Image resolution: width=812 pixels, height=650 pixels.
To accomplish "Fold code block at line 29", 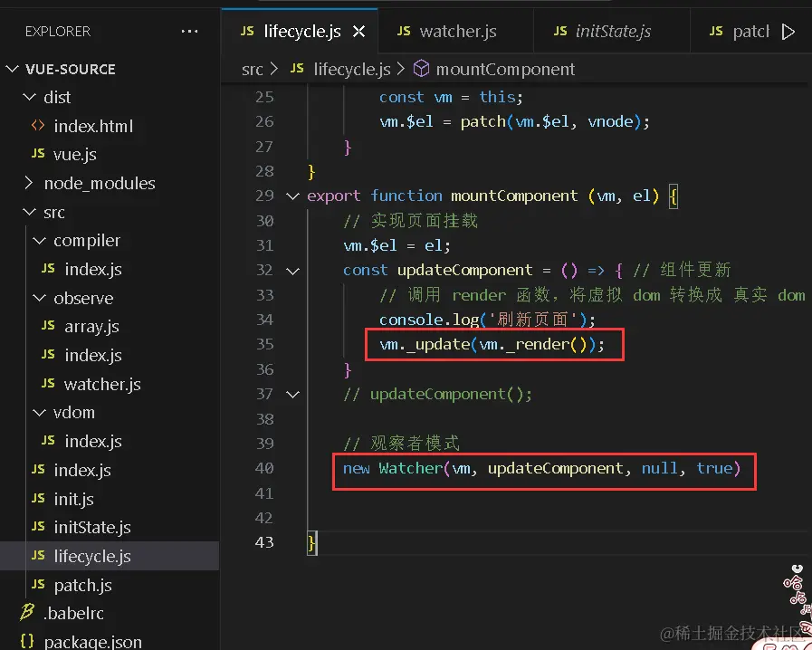I will 292,196.
